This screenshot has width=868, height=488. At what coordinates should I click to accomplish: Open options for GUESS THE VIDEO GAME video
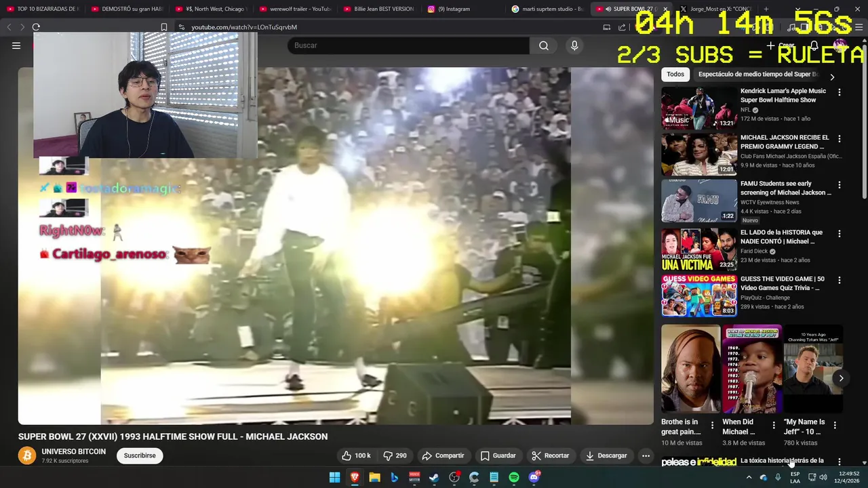pos(840,280)
